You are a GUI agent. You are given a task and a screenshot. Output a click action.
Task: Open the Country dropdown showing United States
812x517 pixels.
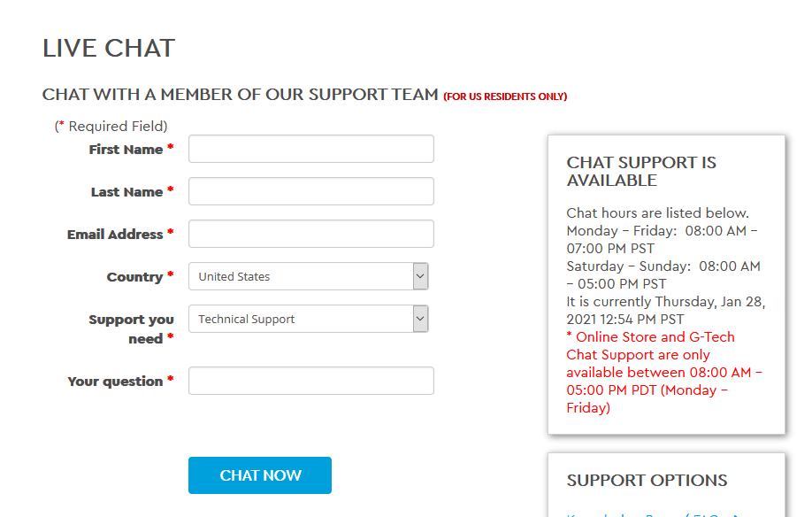308,276
